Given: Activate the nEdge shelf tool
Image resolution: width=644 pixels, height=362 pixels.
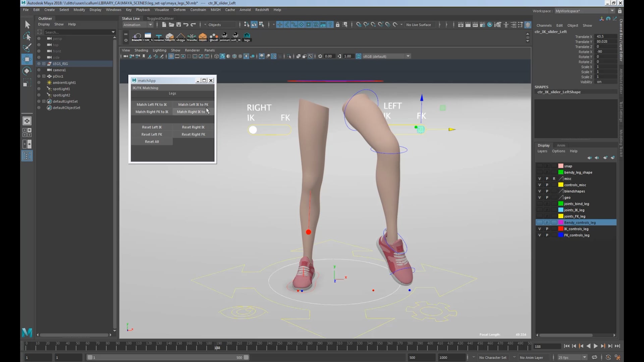Looking at the screenshot, I should 181,37.
